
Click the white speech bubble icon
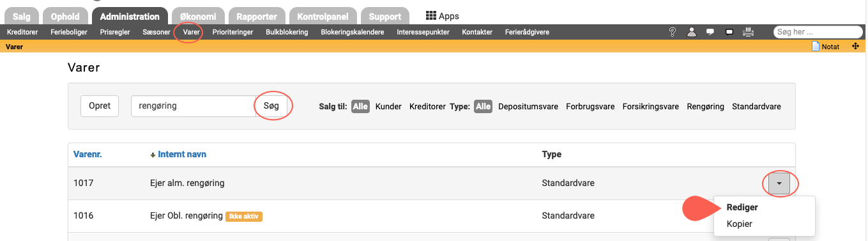(710, 32)
